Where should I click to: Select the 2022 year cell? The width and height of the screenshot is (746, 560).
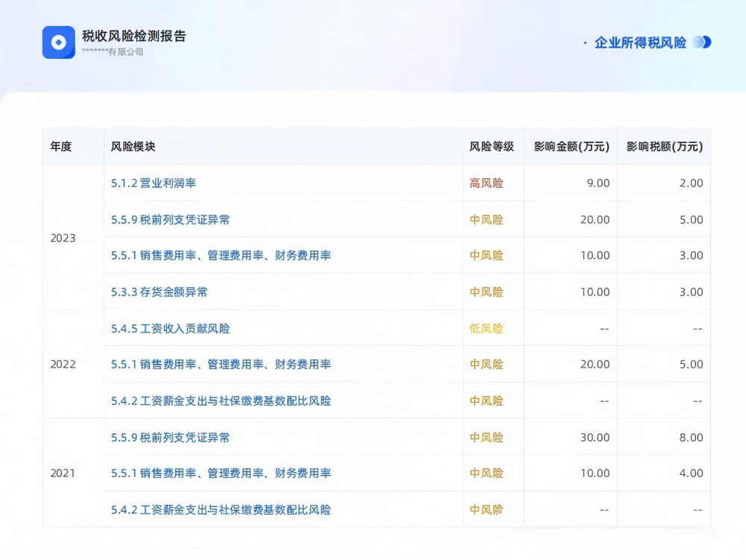pos(63,364)
